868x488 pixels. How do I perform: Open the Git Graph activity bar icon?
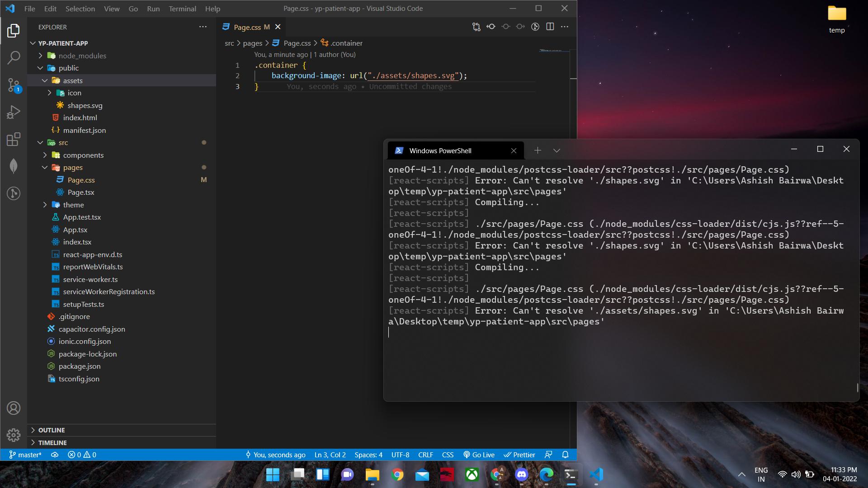[14, 193]
